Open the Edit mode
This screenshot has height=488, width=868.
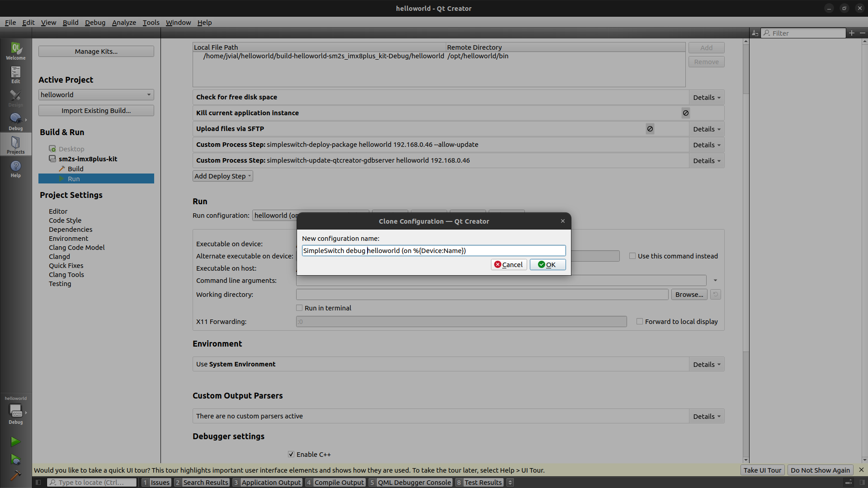pos(15,75)
